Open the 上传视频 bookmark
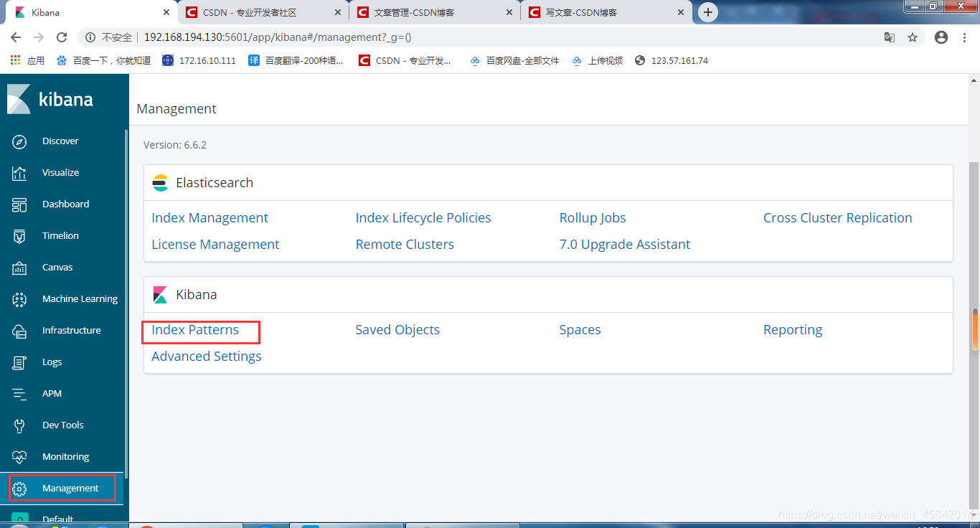The height and width of the screenshot is (528, 980). pos(597,60)
